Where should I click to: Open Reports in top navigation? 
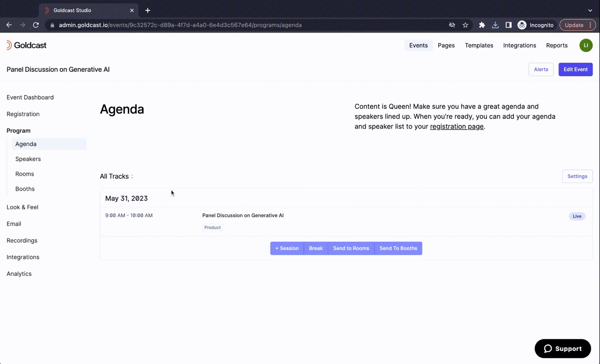[556, 45]
